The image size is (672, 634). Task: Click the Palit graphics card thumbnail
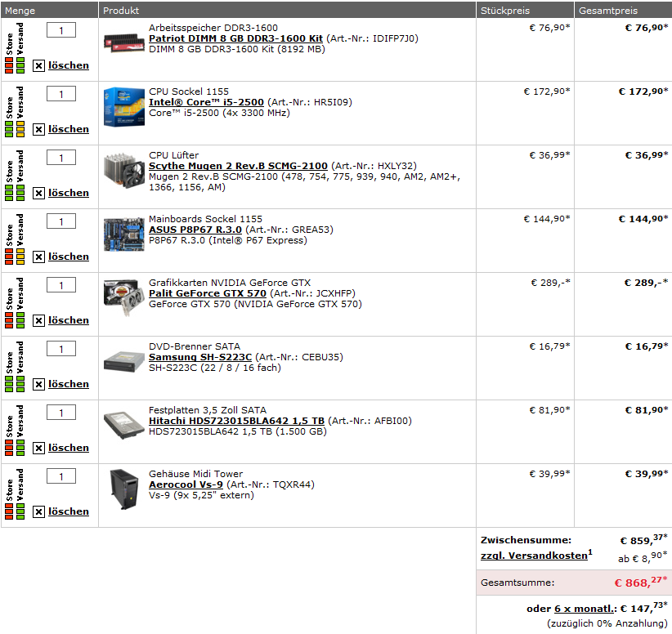pos(123,297)
